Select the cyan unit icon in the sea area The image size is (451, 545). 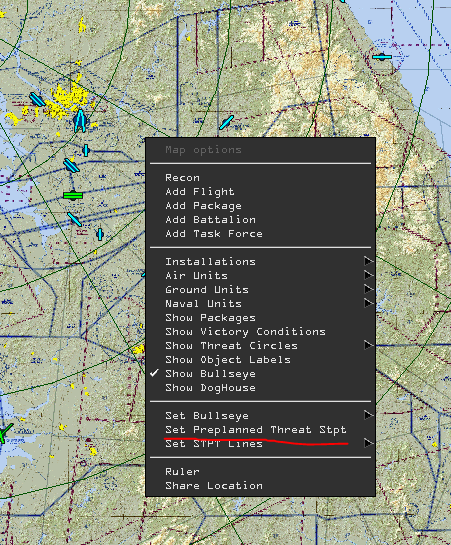tap(382, 57)
